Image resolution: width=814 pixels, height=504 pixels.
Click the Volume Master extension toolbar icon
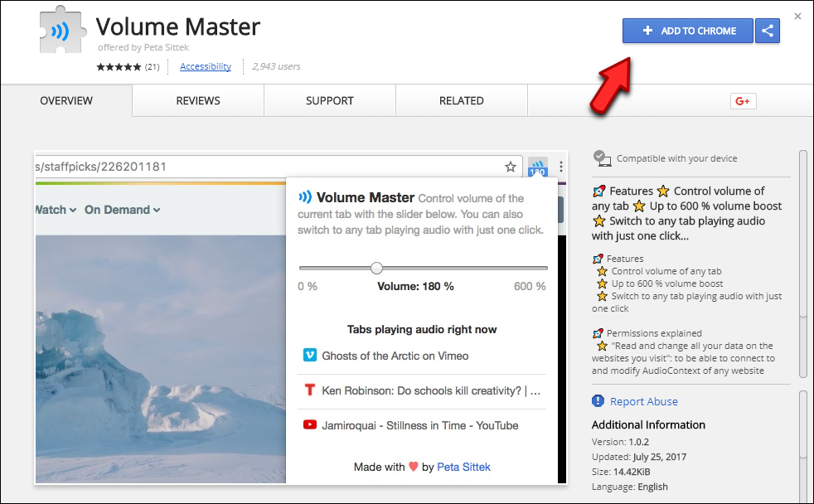537,167
